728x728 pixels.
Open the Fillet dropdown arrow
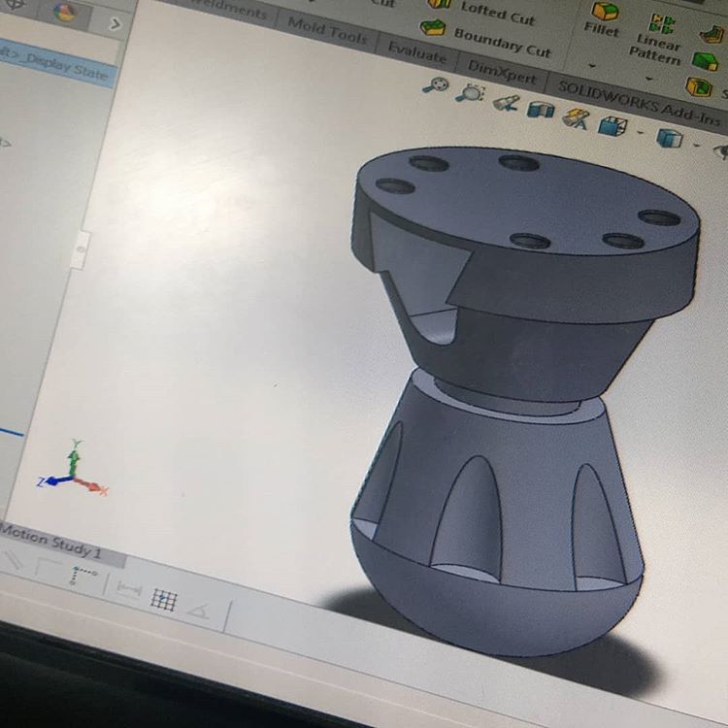click(x=592, y=66)
